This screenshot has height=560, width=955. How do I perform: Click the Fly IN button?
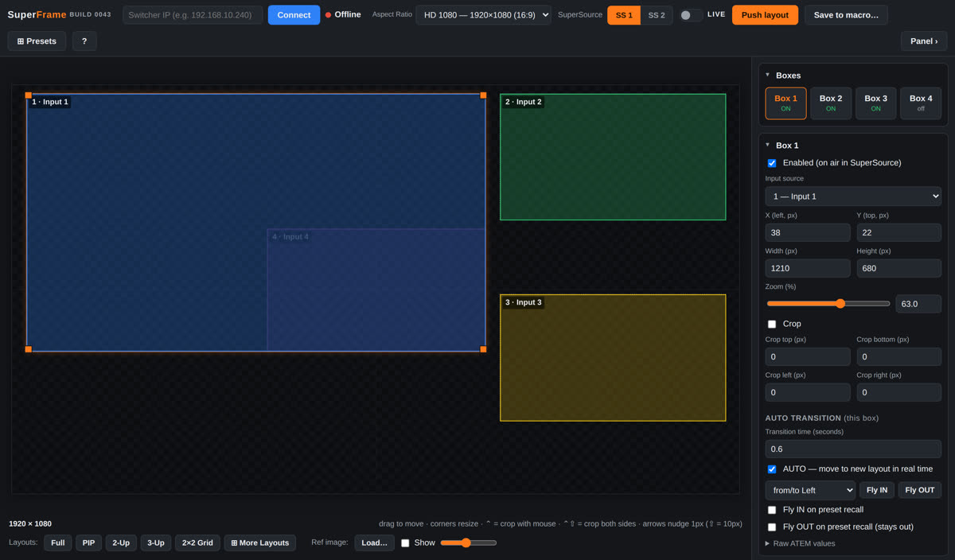tap(877, 490)
